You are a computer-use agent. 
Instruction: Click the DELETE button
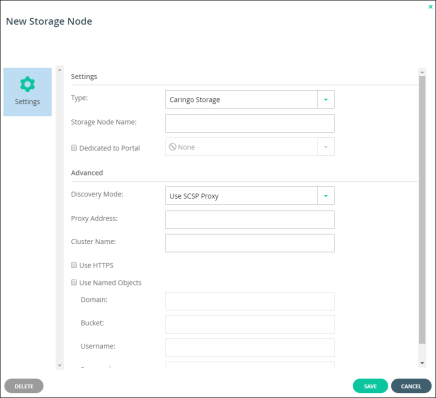click(24, 386)
